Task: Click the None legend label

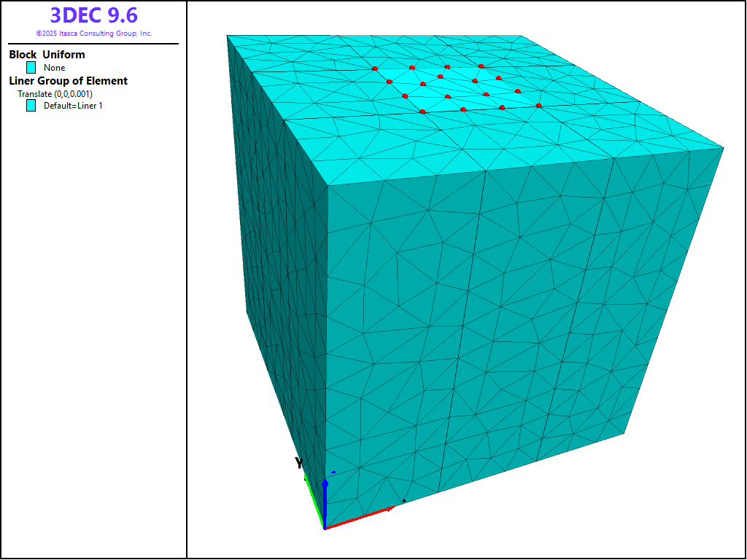Action: tap(55, 68)
